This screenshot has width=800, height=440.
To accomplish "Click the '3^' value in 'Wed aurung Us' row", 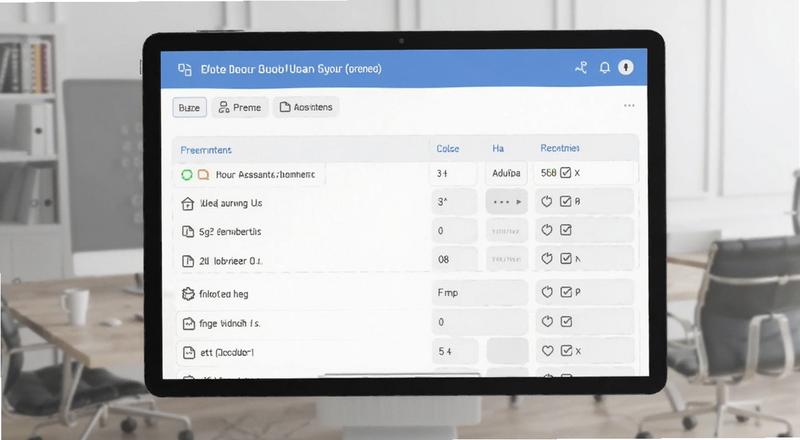I will point(454,202).
